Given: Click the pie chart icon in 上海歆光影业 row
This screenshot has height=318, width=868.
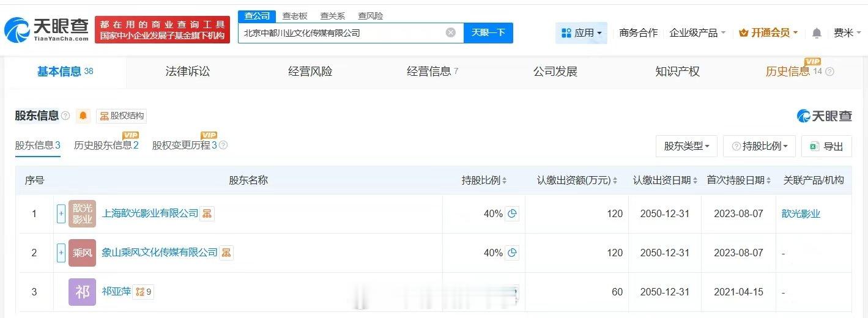Looking at the screenshot, I should (x=513, y=213).
